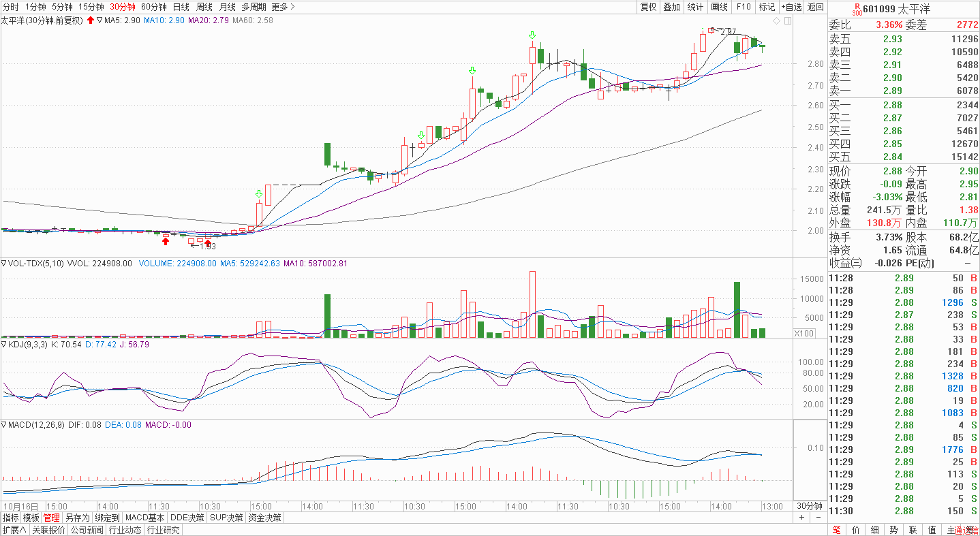
Task: Select 联 tab in quote panel
Action: [x=913, y=530]
